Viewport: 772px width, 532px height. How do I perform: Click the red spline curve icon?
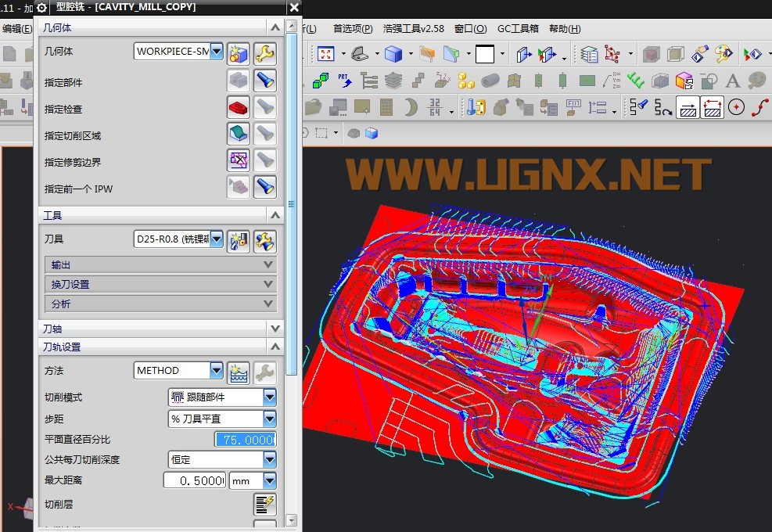(x=761, y=107)
